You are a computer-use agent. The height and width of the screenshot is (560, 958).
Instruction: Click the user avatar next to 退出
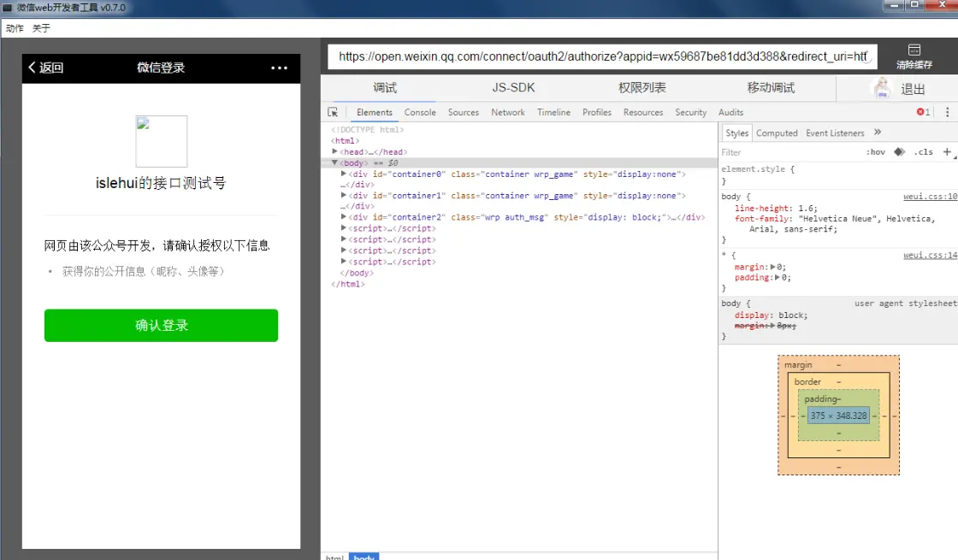(882, 89)
